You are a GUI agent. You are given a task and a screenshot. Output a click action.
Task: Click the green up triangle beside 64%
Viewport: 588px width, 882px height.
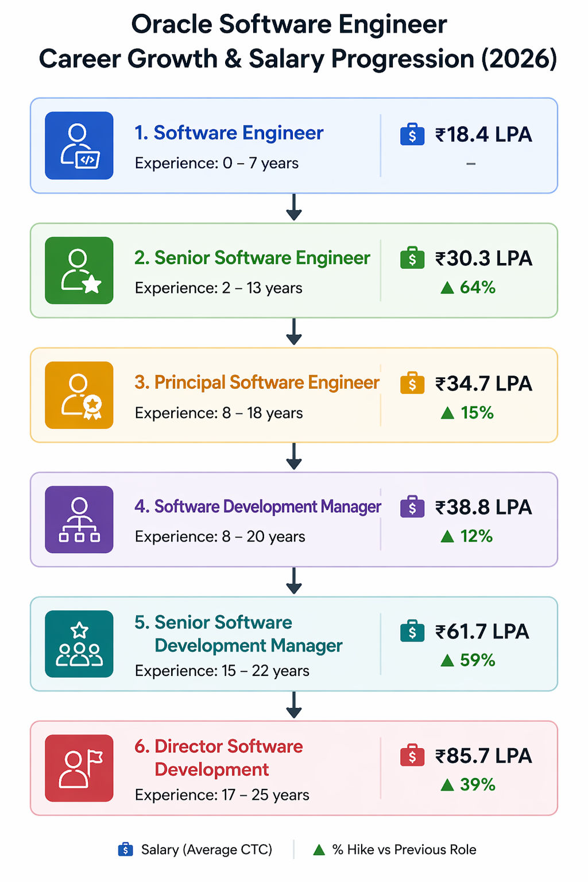pyautogui.click(x=447, y=288)
